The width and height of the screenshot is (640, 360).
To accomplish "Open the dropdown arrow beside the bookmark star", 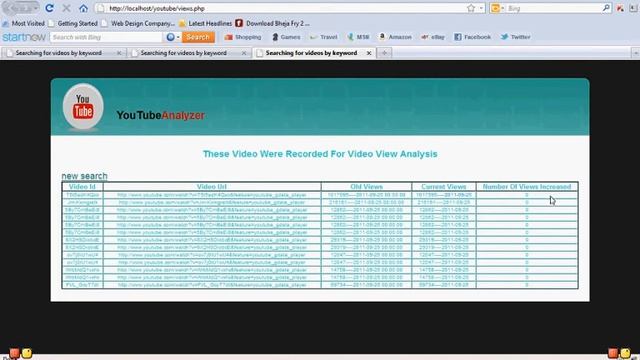I will click(481, 8).
